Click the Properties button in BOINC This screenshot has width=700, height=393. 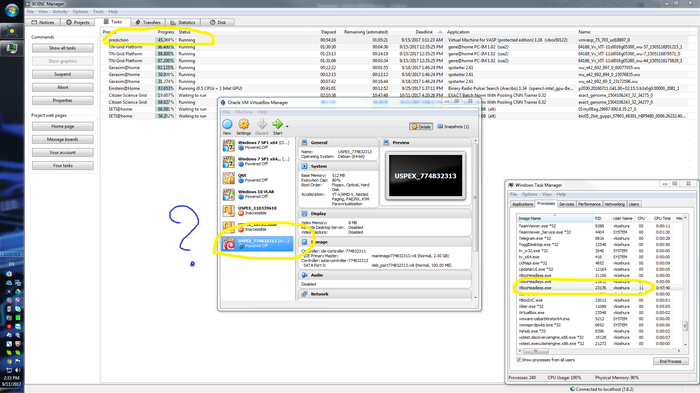(x=62, y=100)
